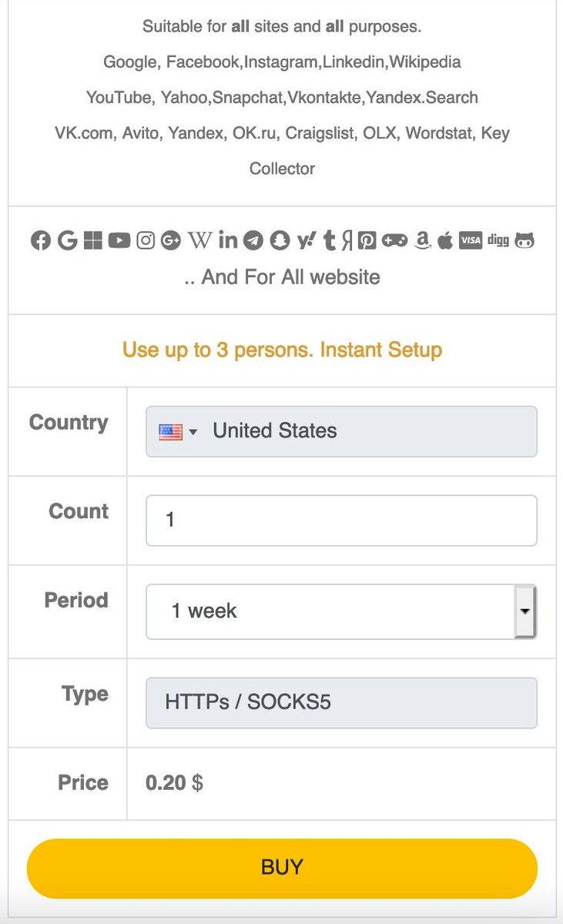Click the Wikipedia W icon
The image size is (563, 924).
199,241
